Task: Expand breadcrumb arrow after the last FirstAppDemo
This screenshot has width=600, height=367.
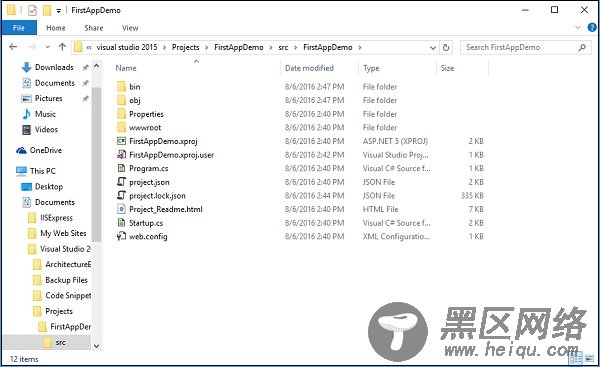Action: (360, 47)
